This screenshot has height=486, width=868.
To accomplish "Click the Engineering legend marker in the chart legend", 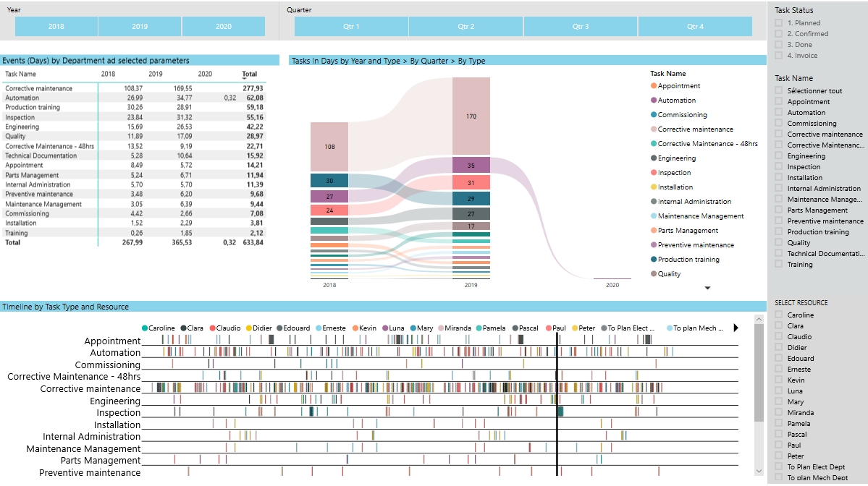I will pyautogui.click(x=652, y=158).
